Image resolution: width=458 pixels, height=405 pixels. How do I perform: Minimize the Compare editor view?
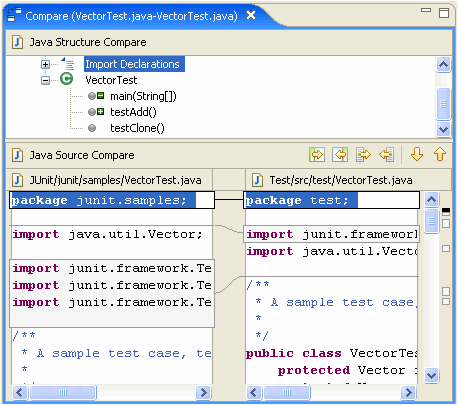pyautogui.click(x=426, y=10)
